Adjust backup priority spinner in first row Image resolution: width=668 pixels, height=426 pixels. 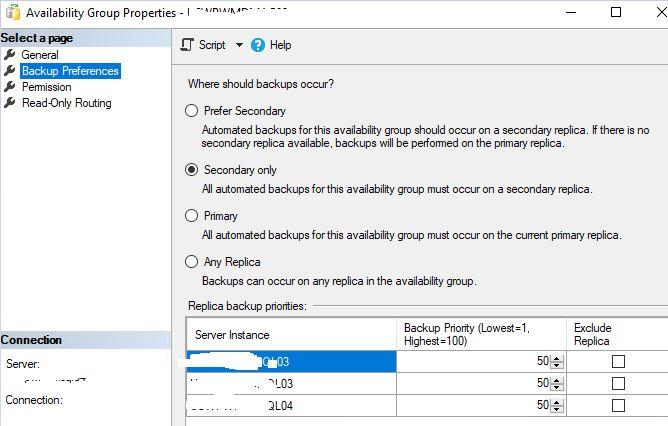pyautogui.click(x=557, y=361)
